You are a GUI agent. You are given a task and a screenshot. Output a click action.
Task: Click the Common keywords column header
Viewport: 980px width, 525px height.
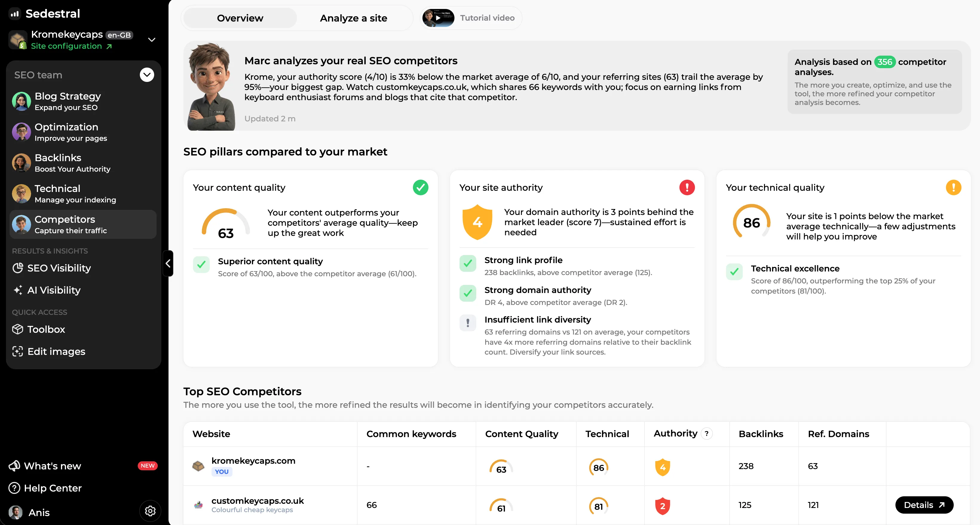(411, 434)
